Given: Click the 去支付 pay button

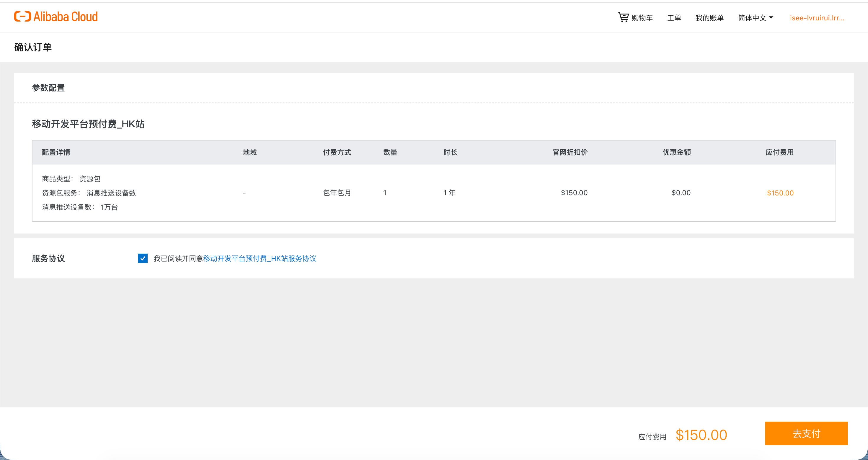Looking at the screenshot, I should tap(806, 433).
